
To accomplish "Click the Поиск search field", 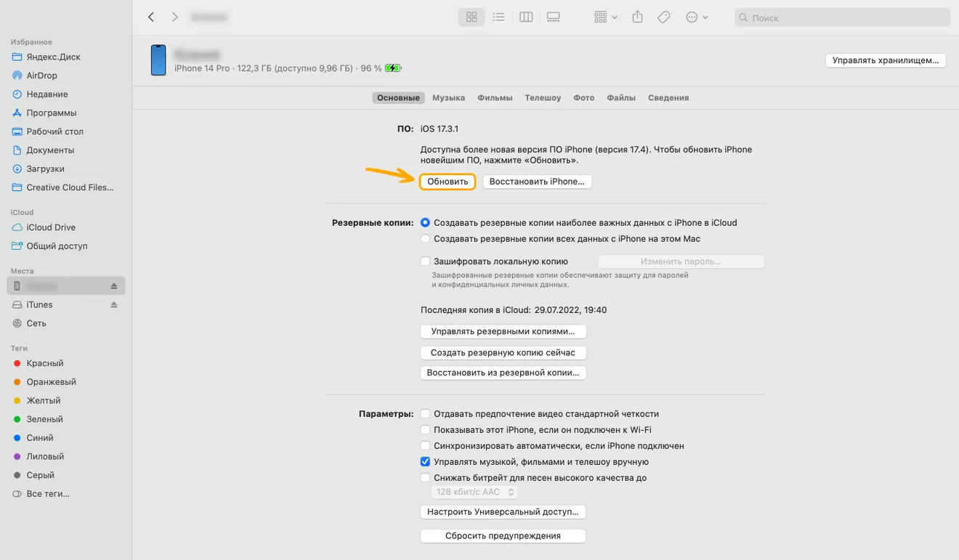I will tap(843, 17).
